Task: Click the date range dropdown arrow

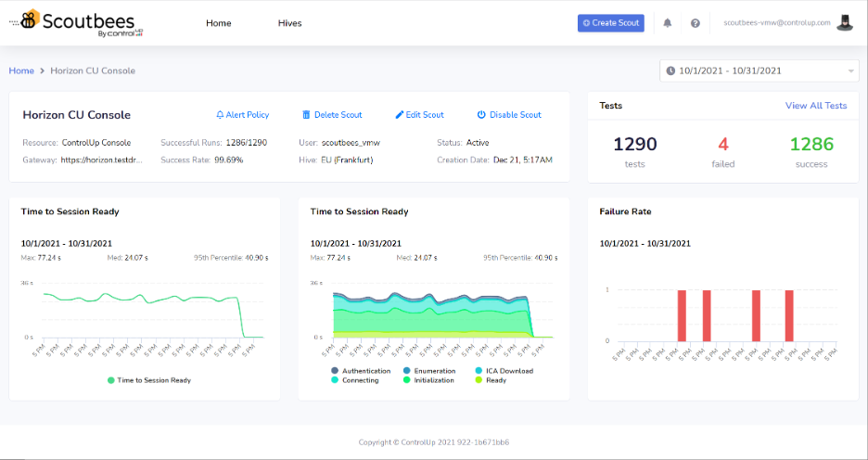Action: pyautogui.click(x=850, y=71)
